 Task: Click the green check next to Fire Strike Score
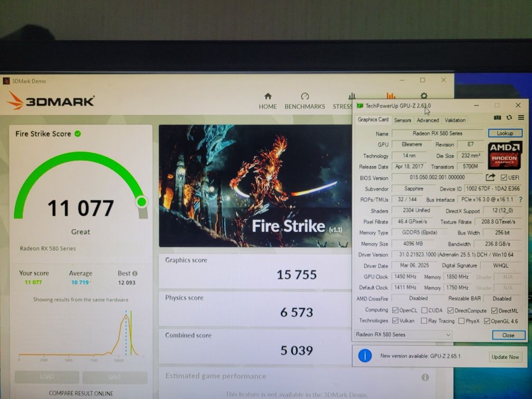[78, 134]
